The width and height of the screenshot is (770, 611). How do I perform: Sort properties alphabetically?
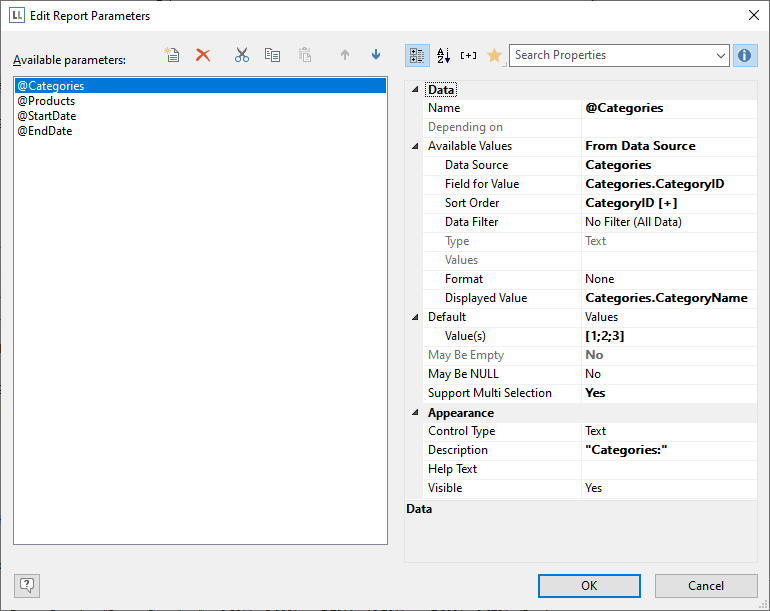point(443,56)
